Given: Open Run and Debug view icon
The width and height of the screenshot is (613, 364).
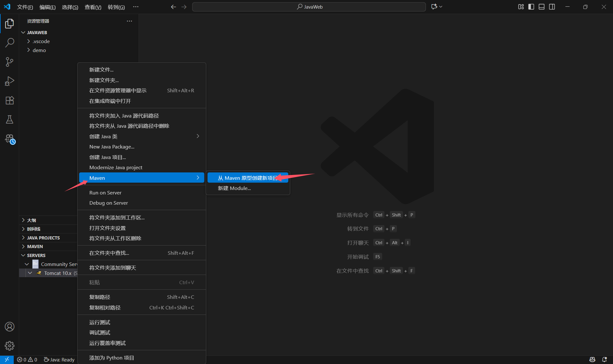Looking at the screenshot, I should [10, 81].
